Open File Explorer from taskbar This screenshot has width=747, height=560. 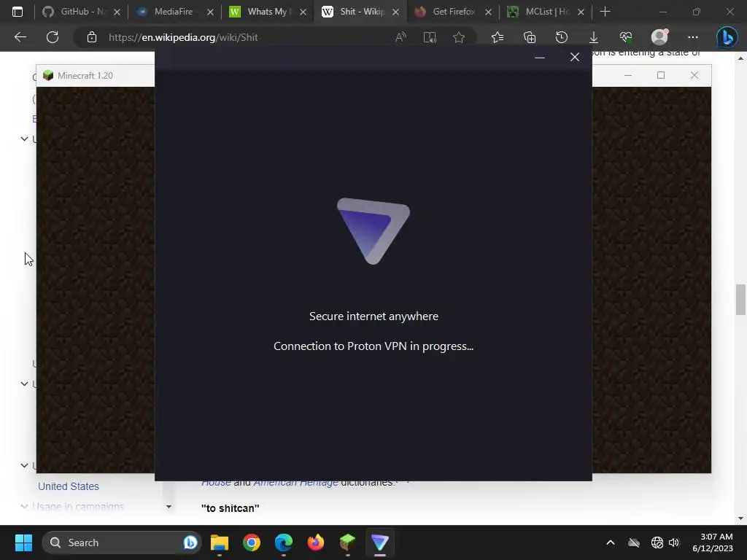point(220,542)
